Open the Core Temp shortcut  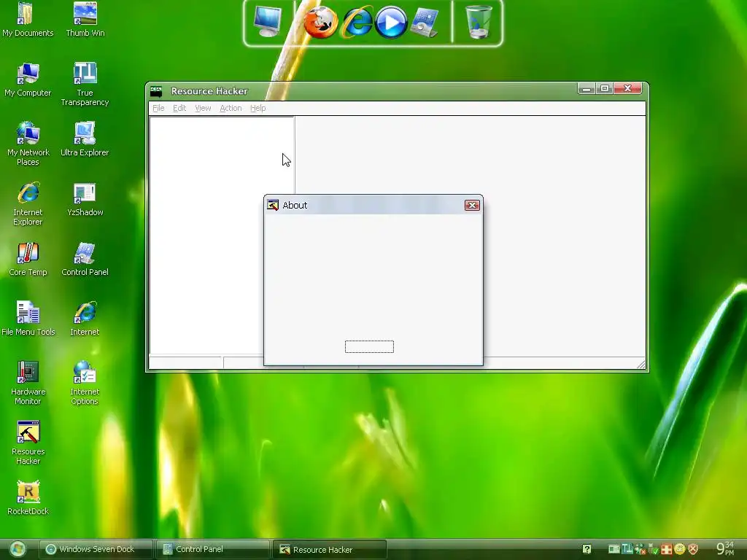tap(28, 259)
